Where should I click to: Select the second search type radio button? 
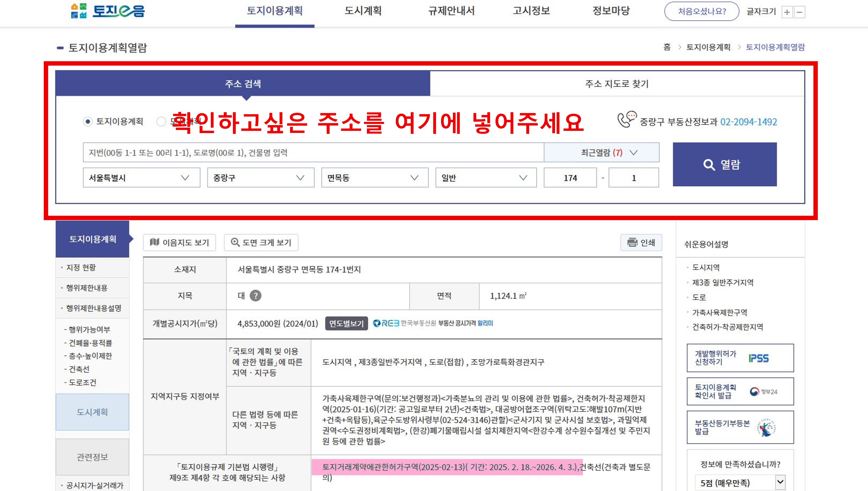pos(161,122)
